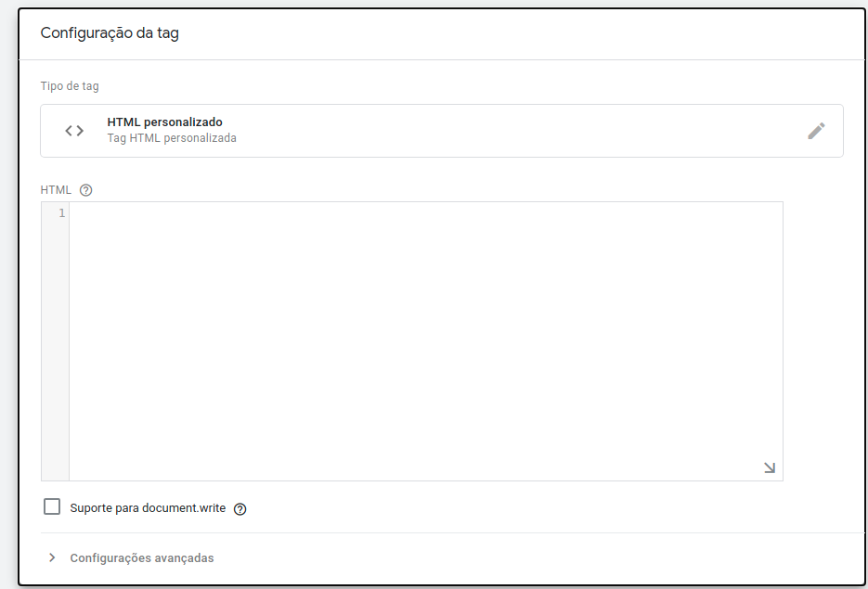
Task: Click the diagonal resize arrow in HTML editor
Action: click(770, 467)
